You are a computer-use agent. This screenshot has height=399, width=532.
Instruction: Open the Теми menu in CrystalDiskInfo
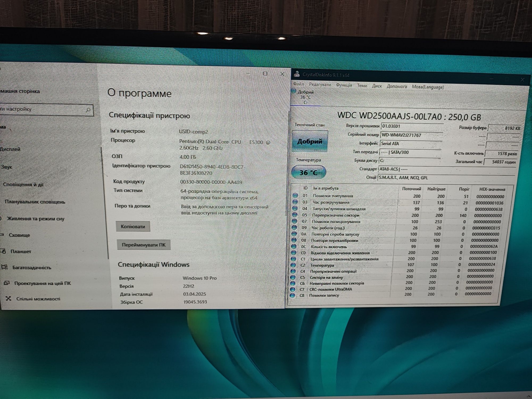(x=362, y=85)
